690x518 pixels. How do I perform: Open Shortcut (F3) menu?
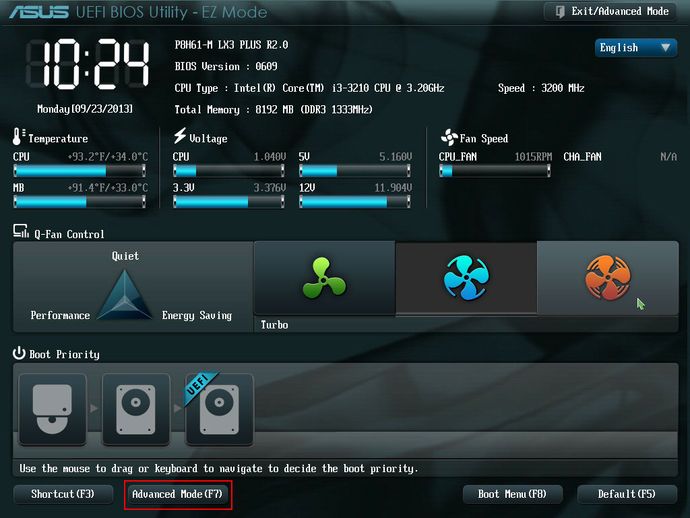point(63,494)
